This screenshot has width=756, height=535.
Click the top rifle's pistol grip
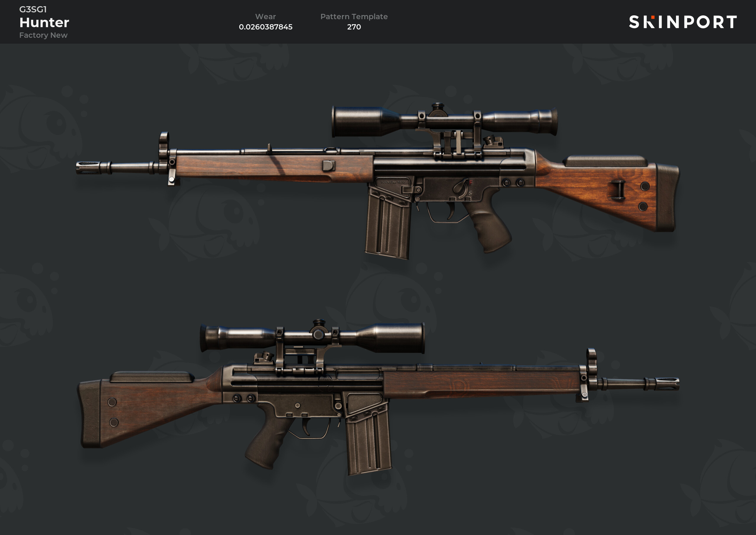point(489,224)
